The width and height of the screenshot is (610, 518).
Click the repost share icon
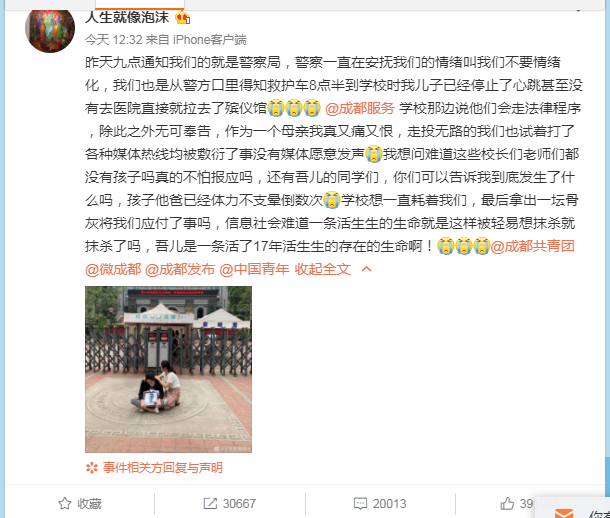210,503
